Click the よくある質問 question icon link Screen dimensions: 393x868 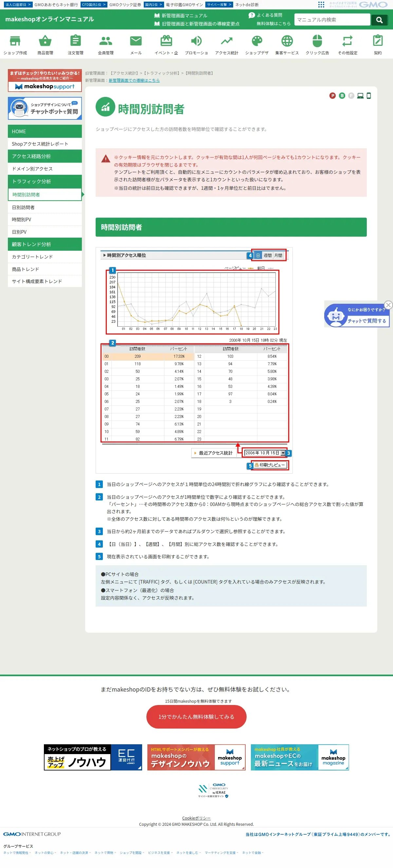click(x=266, y=15)
